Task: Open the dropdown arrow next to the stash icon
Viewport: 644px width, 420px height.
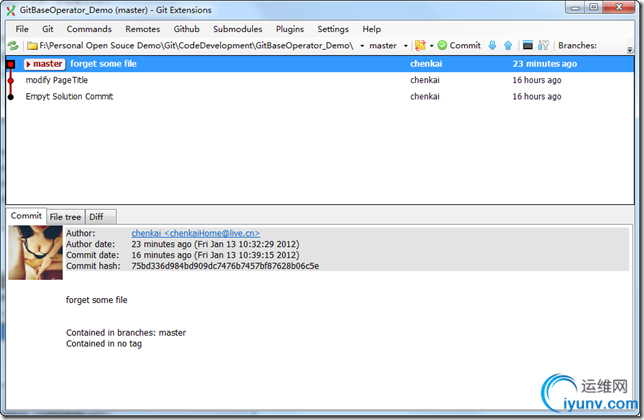Action: pos(431,46)
